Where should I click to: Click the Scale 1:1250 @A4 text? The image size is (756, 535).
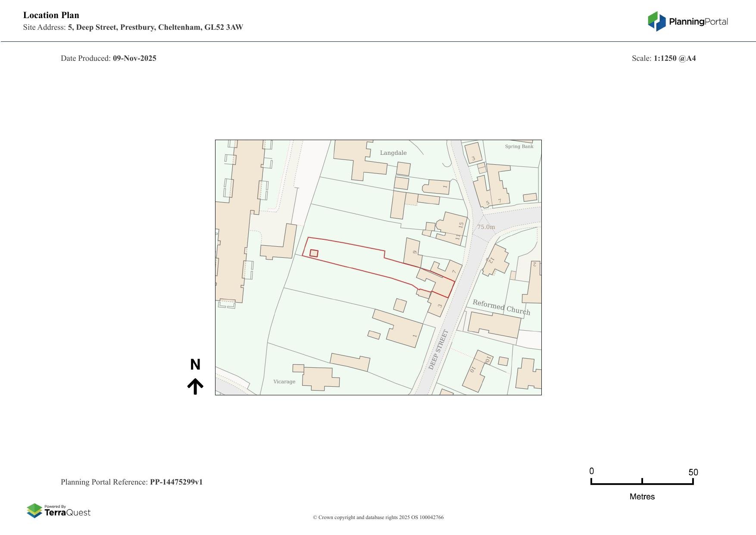coord(674,58)
